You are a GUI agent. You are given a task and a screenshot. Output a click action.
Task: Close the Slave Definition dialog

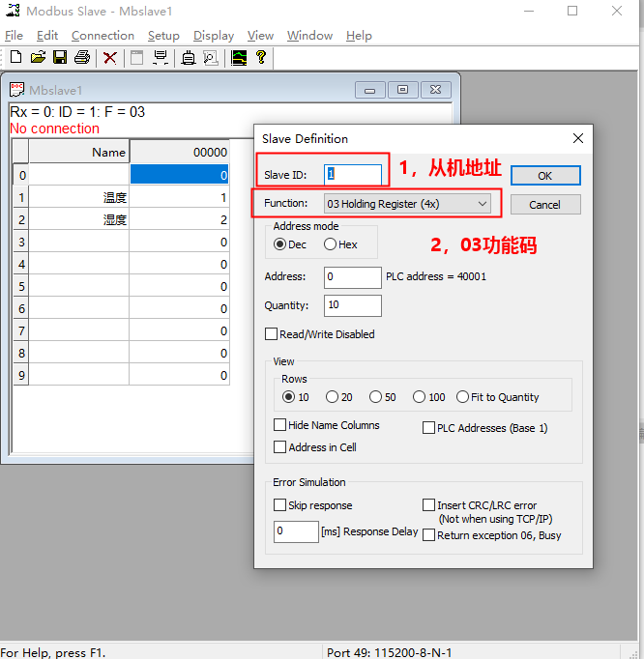(x=578, y=138)
